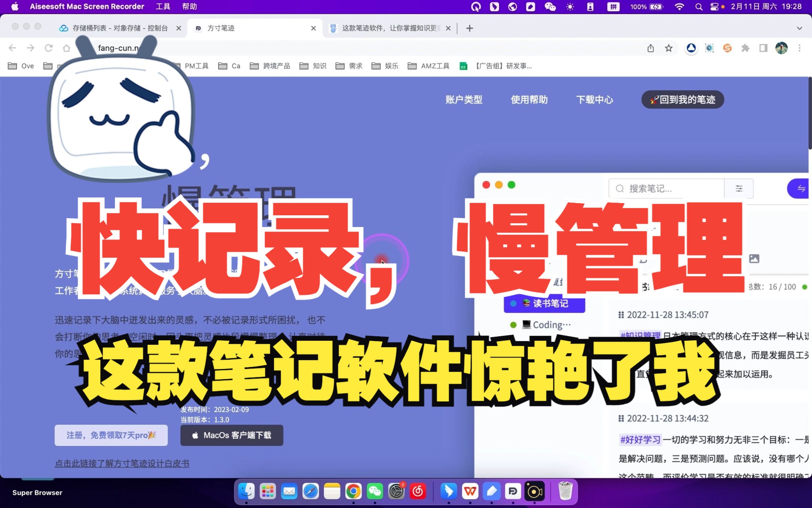Launch 方寸笔迹 from the Dock

point(512,491)
